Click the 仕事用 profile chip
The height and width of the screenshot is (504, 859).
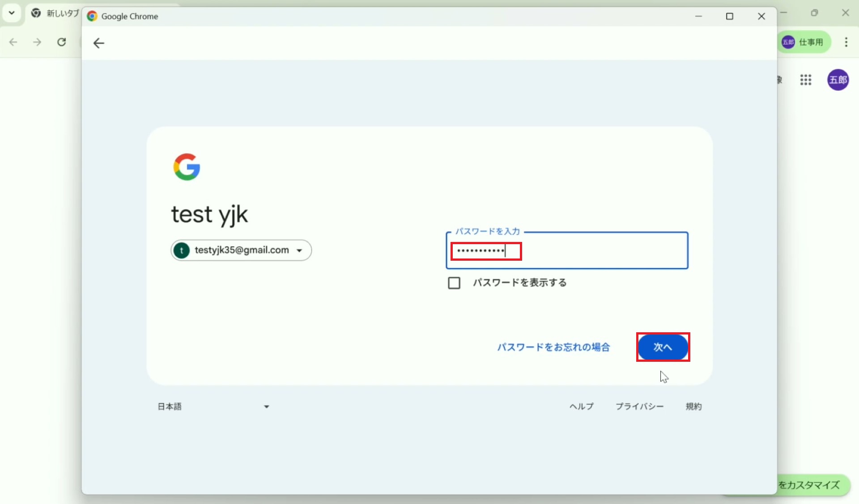pos(804,42)
